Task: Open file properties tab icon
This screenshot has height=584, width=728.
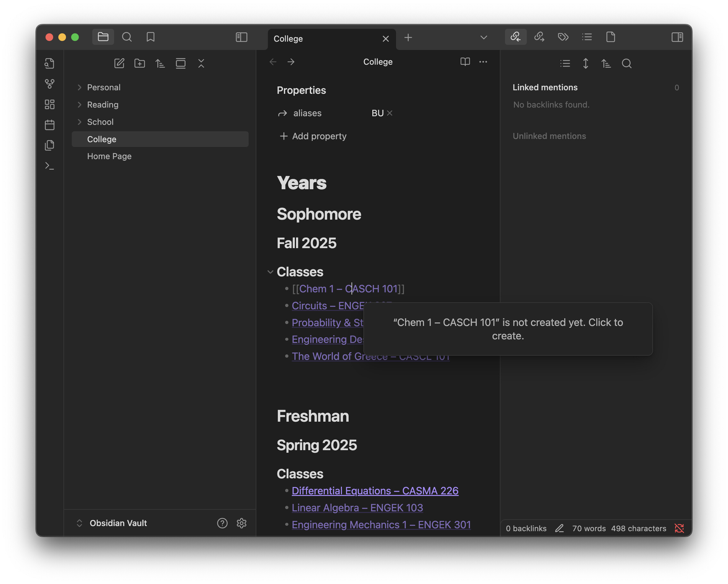Action: tap(610, 37)
